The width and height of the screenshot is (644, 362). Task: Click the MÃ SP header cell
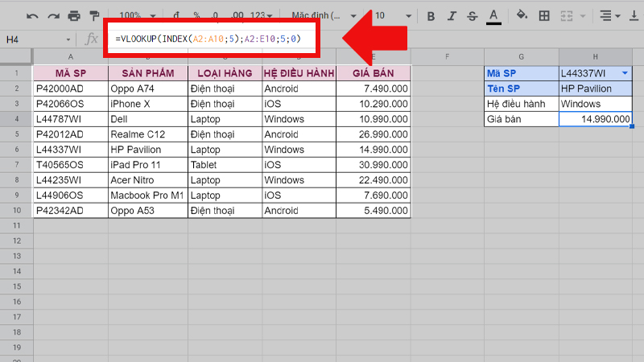[x=71, y=73]
